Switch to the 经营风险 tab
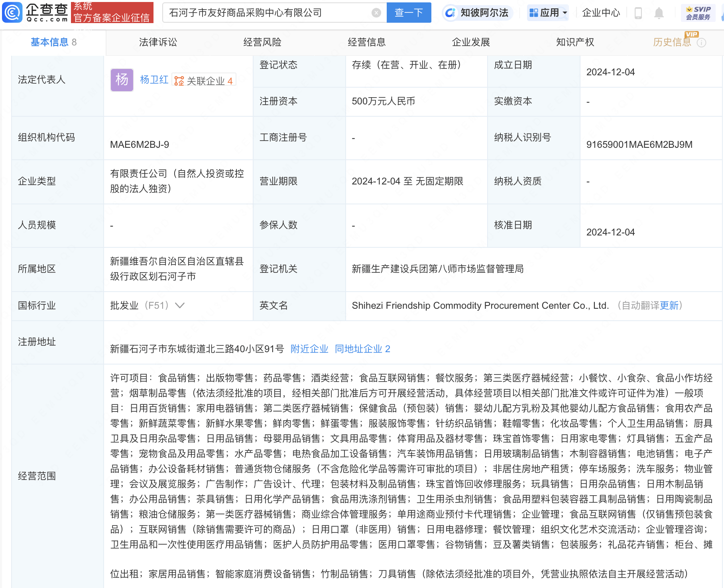The height and width of the screenshot is (588, 724). (262, 42)
